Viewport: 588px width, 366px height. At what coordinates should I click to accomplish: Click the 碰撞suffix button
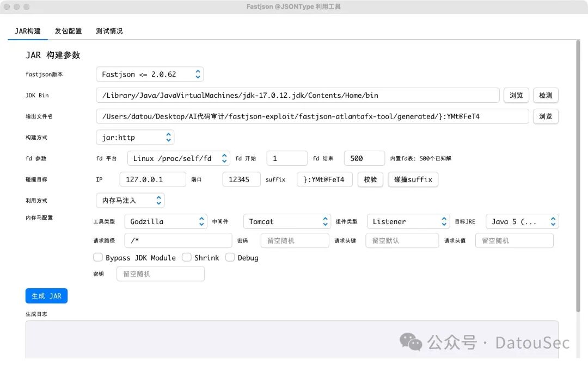pos(413,179)
